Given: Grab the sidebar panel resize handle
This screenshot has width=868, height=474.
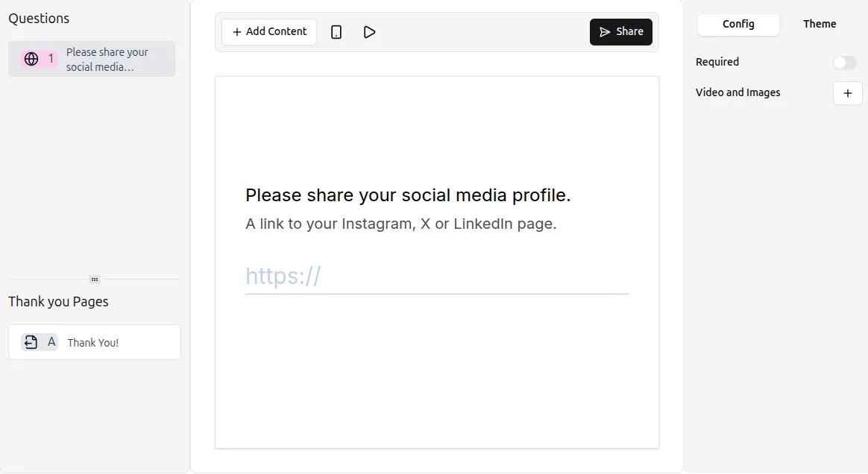Looking at the screenshot, I should click(x=95, y=279).
